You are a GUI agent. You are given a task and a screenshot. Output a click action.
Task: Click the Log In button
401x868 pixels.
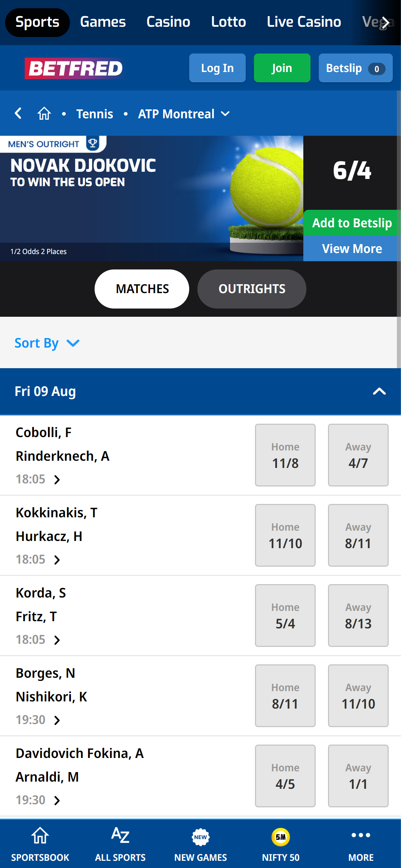click(217, 68)
